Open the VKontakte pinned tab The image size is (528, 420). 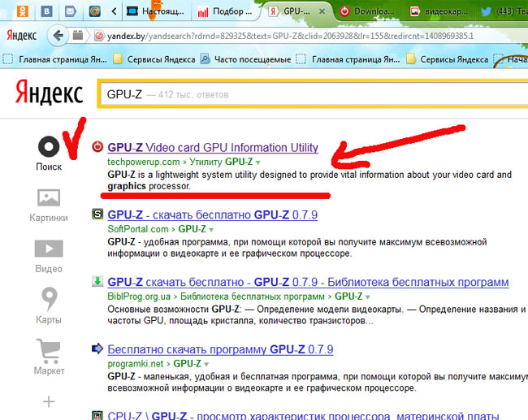point(46,11)
